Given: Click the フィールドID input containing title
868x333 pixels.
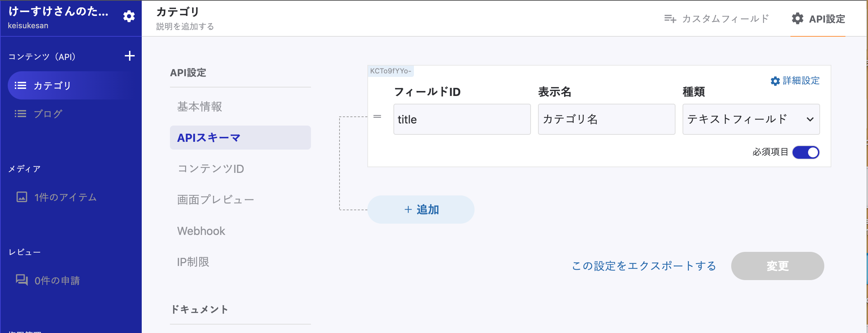Looking at the screenshot, I should tap(462, 119).
